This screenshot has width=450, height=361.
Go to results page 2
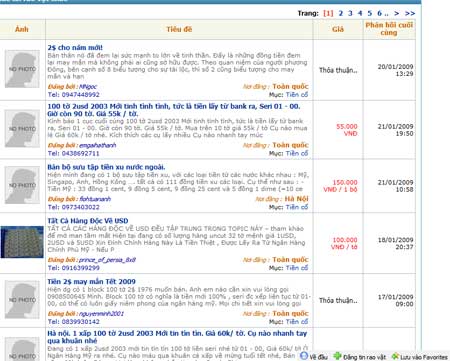click(340, 13)
